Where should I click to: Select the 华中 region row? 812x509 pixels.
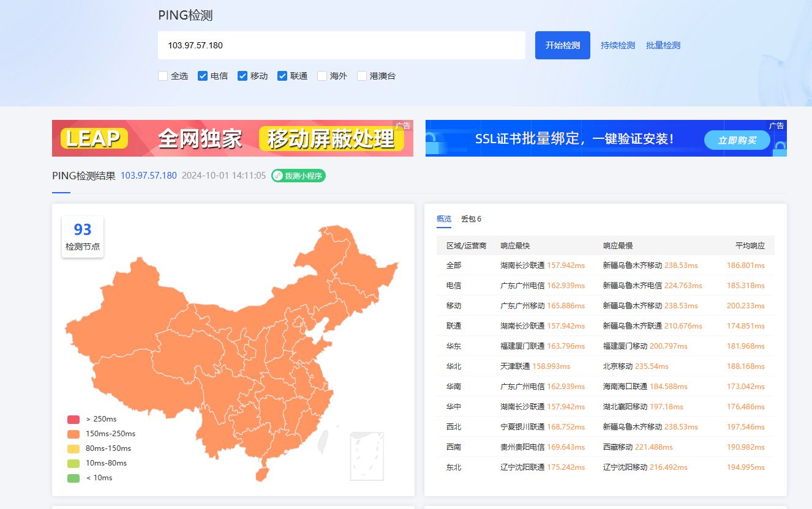pyautogui.click(x=606, y=407)
